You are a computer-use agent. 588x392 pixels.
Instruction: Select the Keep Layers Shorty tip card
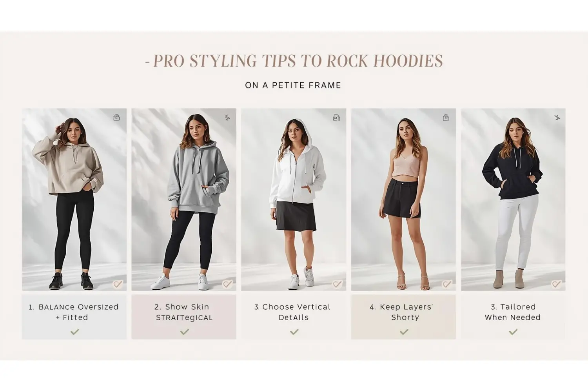(403, 317)
